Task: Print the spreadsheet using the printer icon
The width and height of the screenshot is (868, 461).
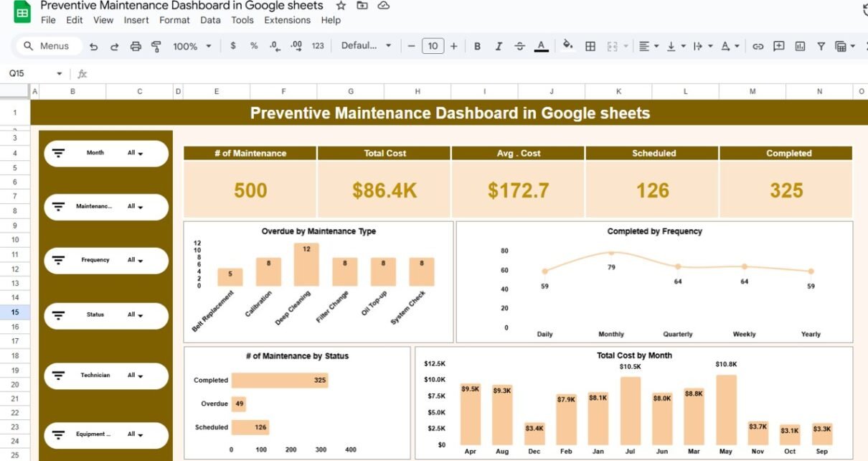Action: (x=136, y=46)
